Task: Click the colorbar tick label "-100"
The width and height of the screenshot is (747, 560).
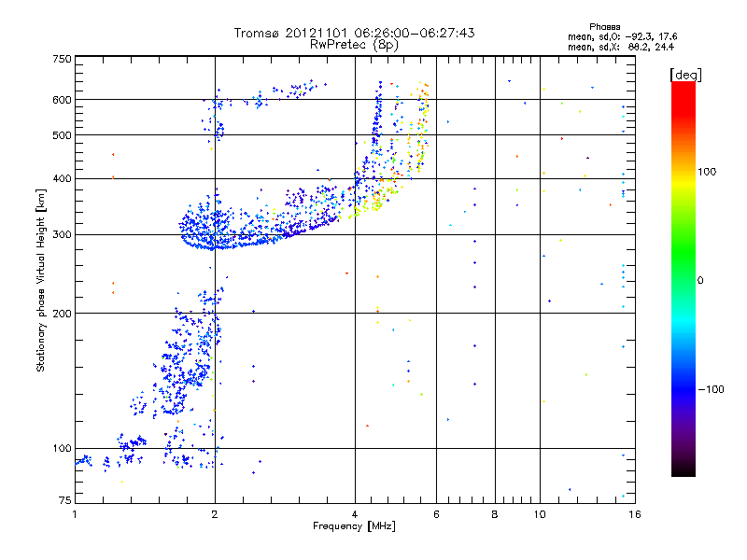Action: pyautogui.click(x=711, y=389)
